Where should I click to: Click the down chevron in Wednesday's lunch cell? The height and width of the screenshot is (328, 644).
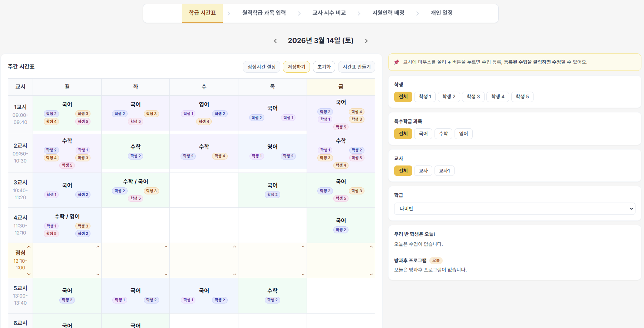(235, 275)
